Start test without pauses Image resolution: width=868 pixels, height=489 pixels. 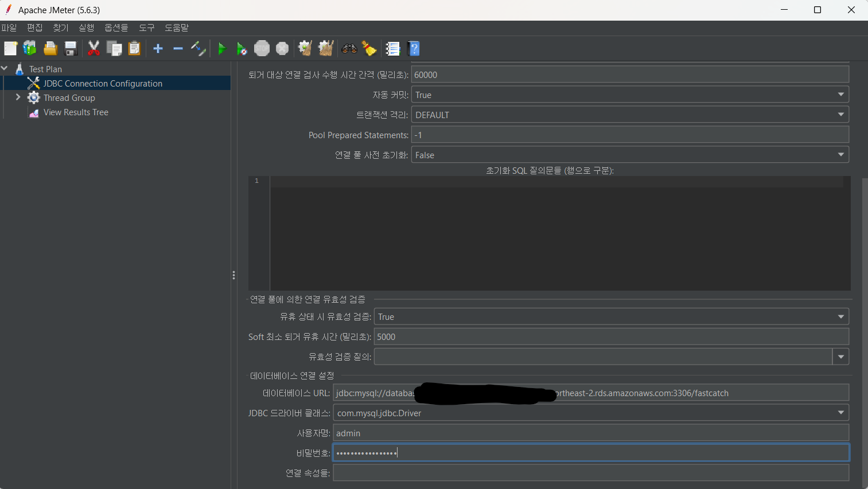242,49
